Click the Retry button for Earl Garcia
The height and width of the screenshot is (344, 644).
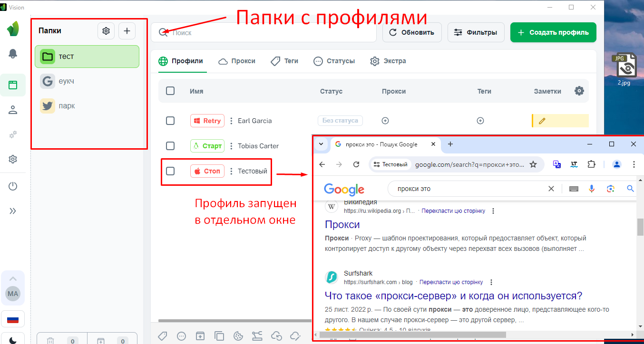point(207,121)
